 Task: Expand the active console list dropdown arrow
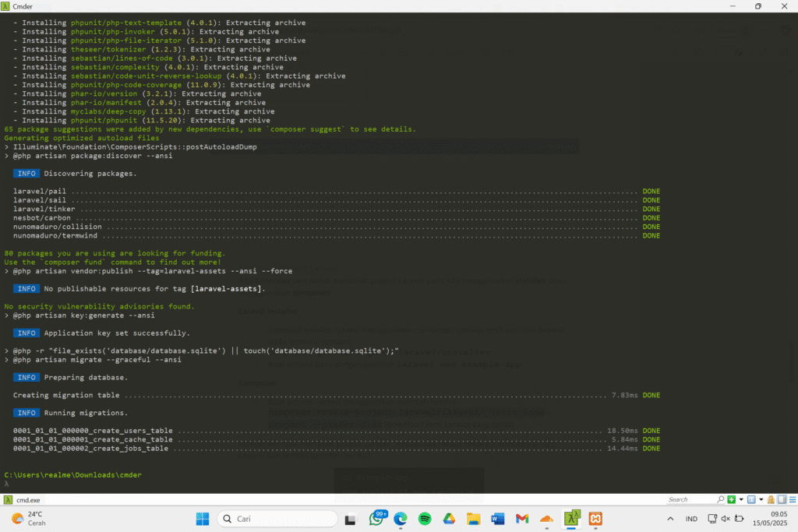[760, 499]
